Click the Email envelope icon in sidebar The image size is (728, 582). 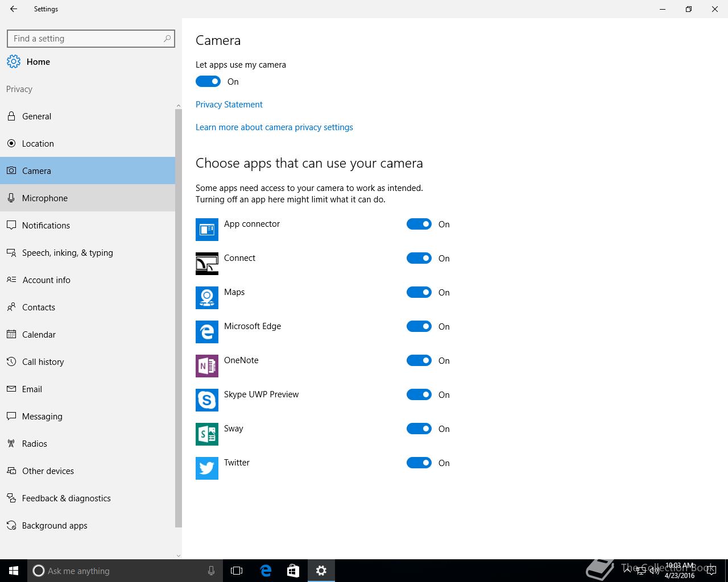pos(11,389)
